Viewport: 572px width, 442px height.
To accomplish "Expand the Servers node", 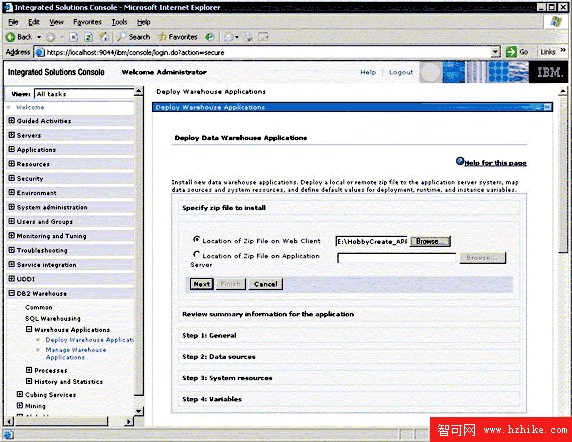I will (x=12, y=135).
